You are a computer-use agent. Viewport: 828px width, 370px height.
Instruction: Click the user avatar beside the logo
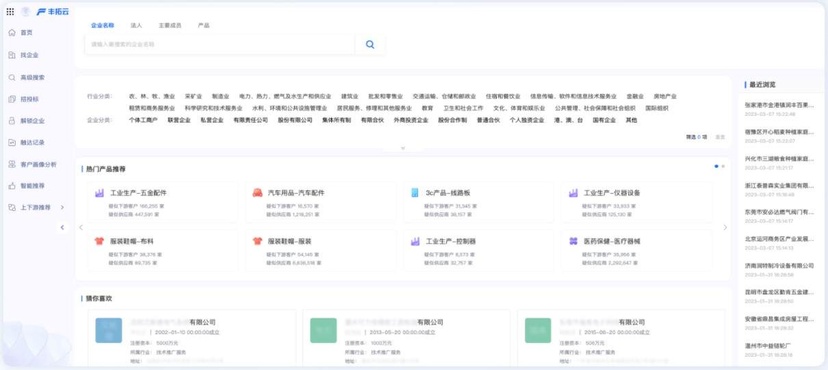(x=25, y=12)
